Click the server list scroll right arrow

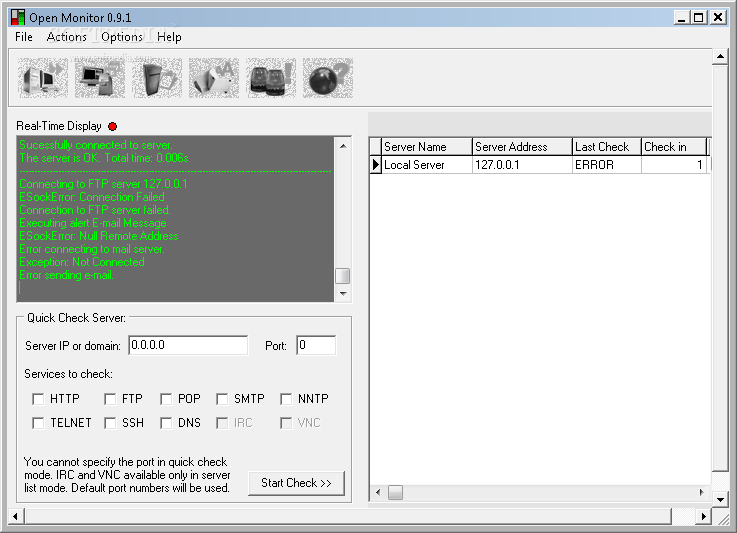click(701, 493)
